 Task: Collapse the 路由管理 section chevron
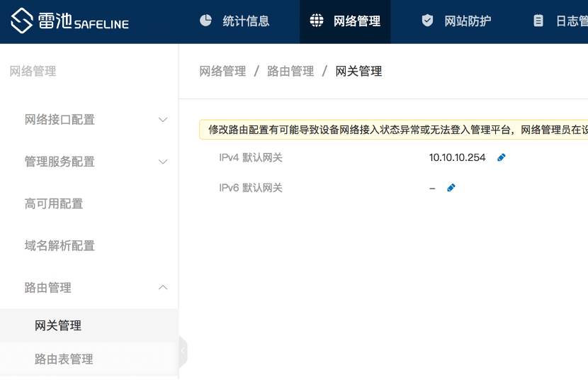point(163,288)
